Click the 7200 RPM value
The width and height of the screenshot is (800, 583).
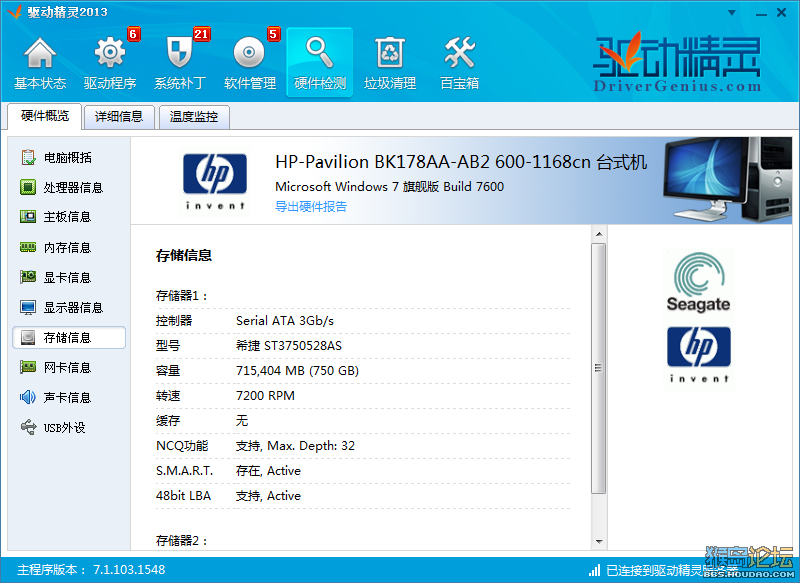click(x=265, y=396)
